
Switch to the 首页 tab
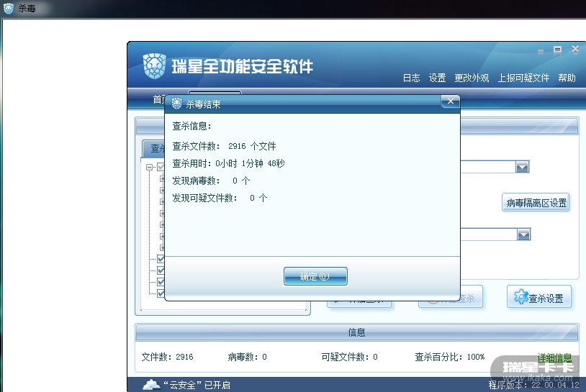(x=159, y=99)
